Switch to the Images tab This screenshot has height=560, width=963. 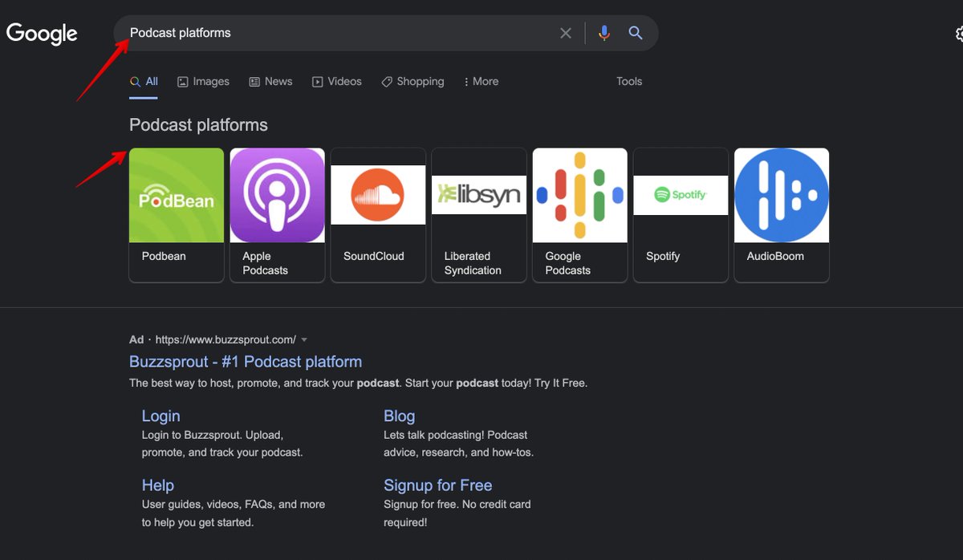(203, 81)
